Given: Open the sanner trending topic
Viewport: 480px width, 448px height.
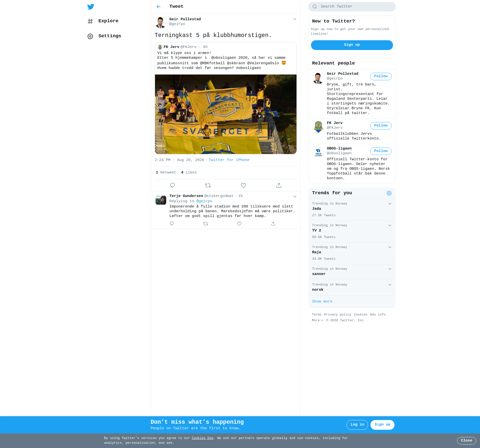Looking at the screenshot, I should (x=352, y=272).
